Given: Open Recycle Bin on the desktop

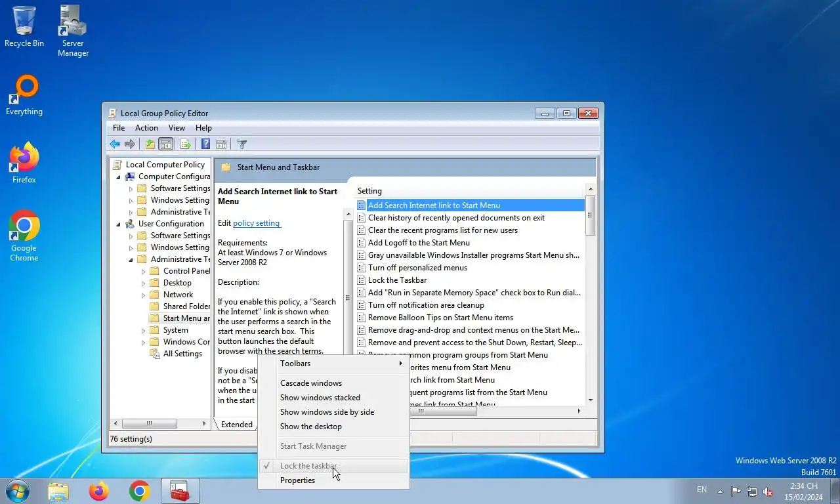Looking at the screenshot, I should tap(24, 26).
